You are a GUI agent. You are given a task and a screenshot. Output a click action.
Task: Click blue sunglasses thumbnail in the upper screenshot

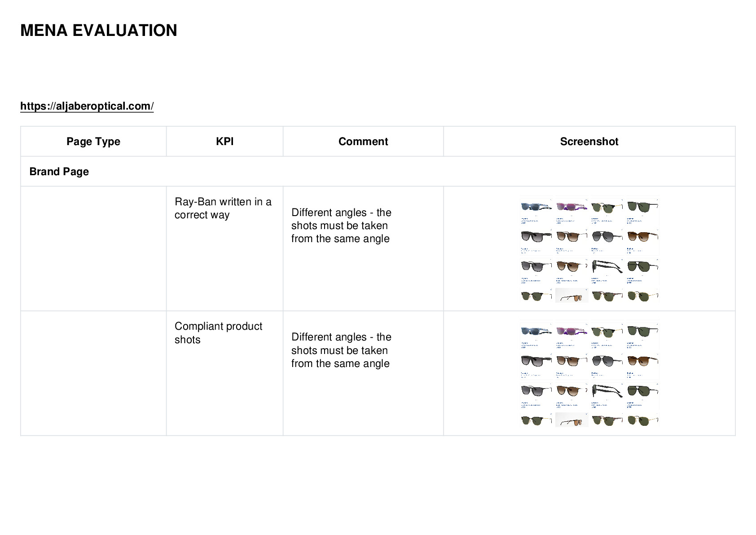coord(536,207)
